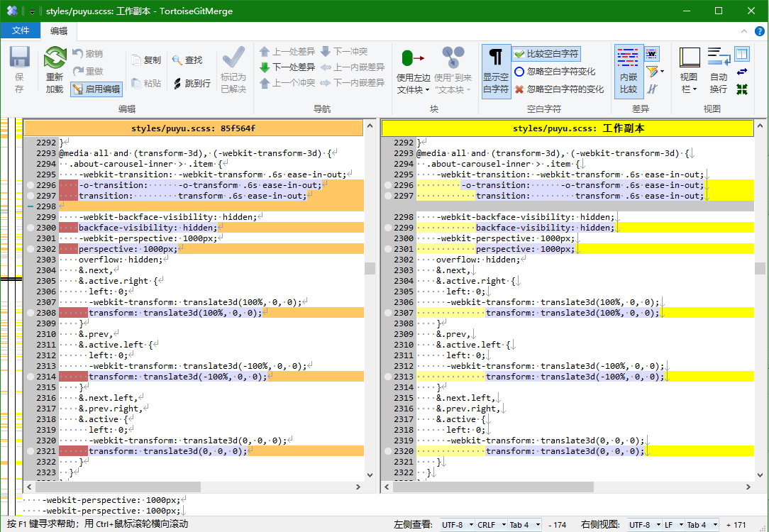
Task: Toggle 启用编辑 enable editing
Action: click(x=96, y=89)
